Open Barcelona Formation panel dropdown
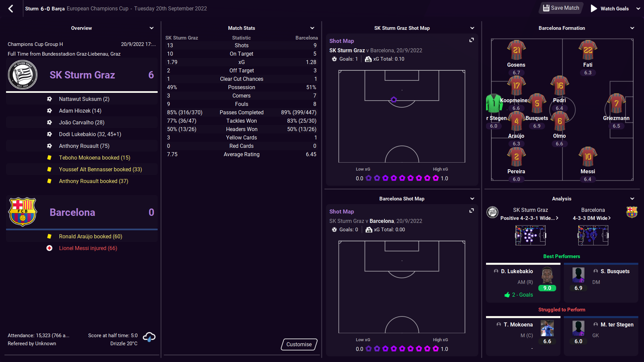This screenshot has width=644, height=362. tap(632, 28)
